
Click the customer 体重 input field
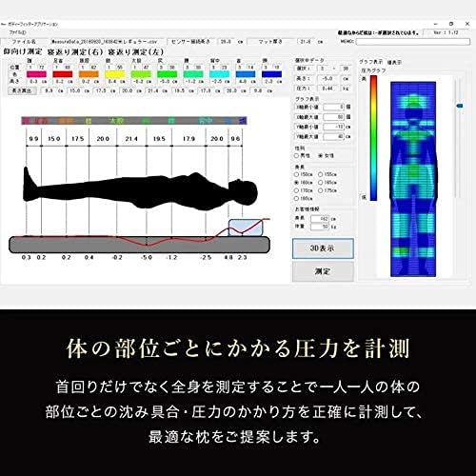pyautogui.click(x=320, y=227)
